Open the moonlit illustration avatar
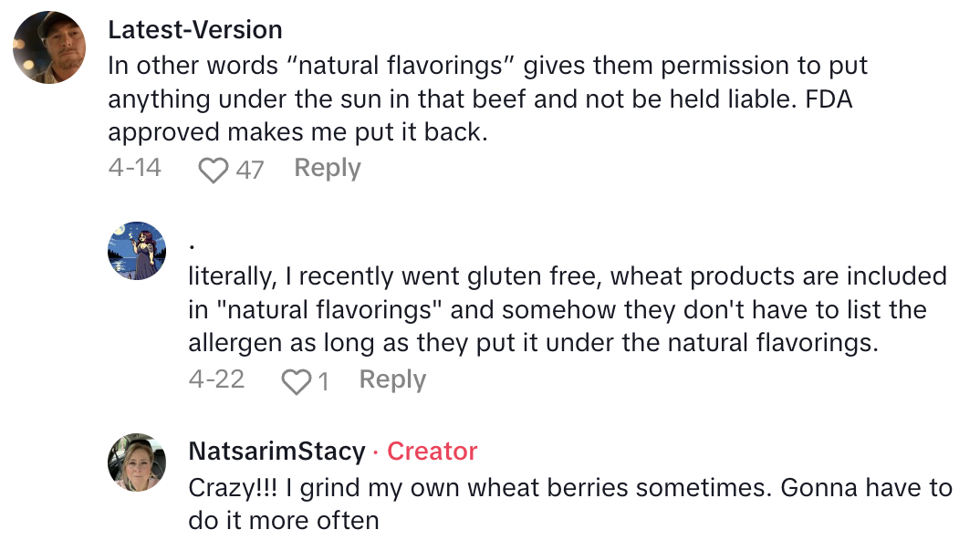980x540 pixels. coord(137,250)
